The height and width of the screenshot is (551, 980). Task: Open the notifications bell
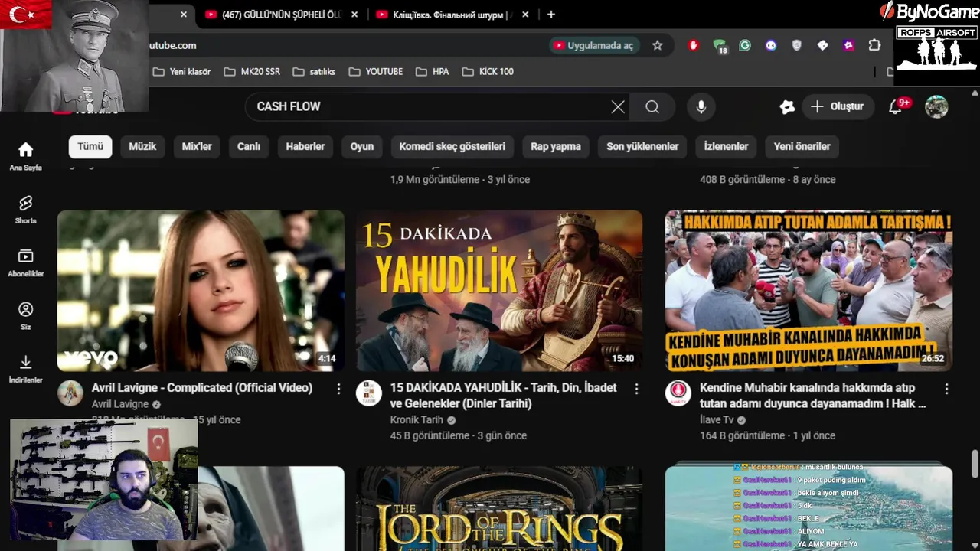click(x=895, y=107)
